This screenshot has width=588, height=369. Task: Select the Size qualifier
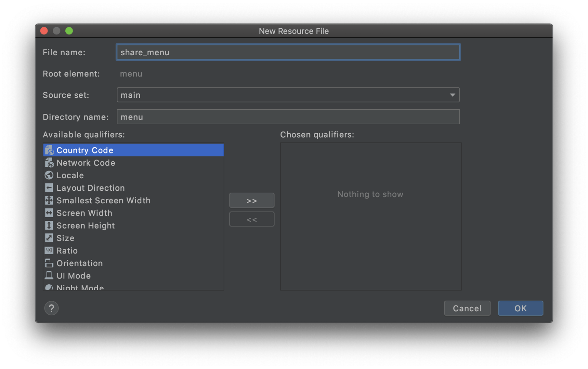coord(133,238)
